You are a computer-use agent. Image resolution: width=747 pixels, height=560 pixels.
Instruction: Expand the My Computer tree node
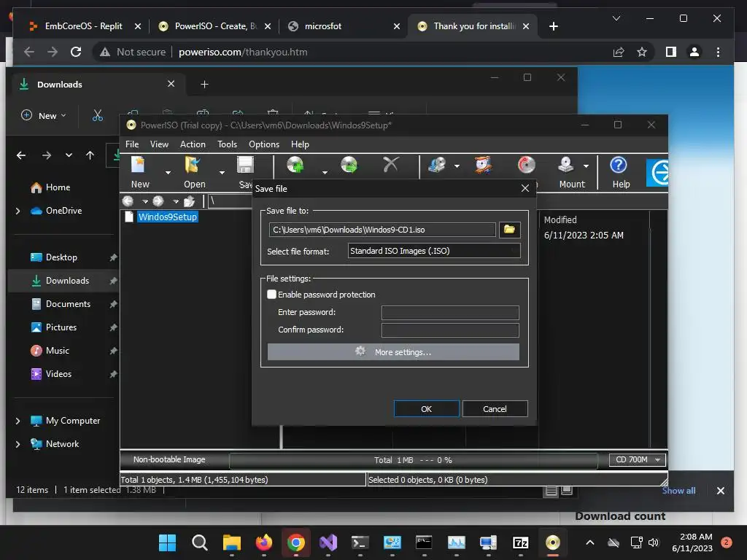tap(18, 421)
